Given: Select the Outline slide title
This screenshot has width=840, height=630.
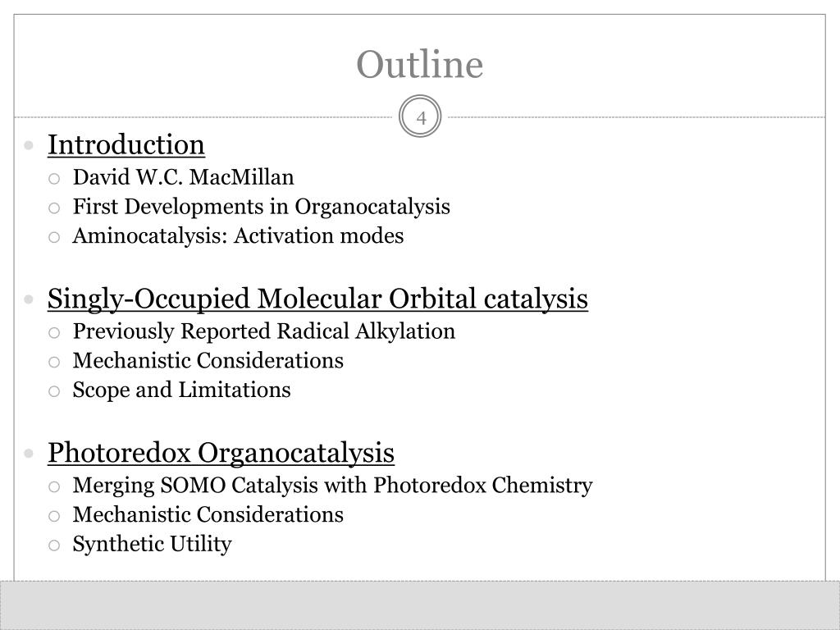Looking at the screenshot, I should (420, 64).
